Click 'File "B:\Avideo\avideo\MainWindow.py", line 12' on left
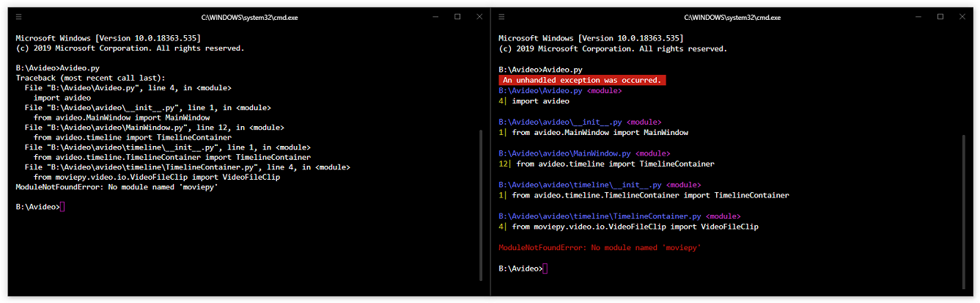Image resolution: width=980 pixels, height=303 pixels. pyautogui.click(x=154, y=128)
